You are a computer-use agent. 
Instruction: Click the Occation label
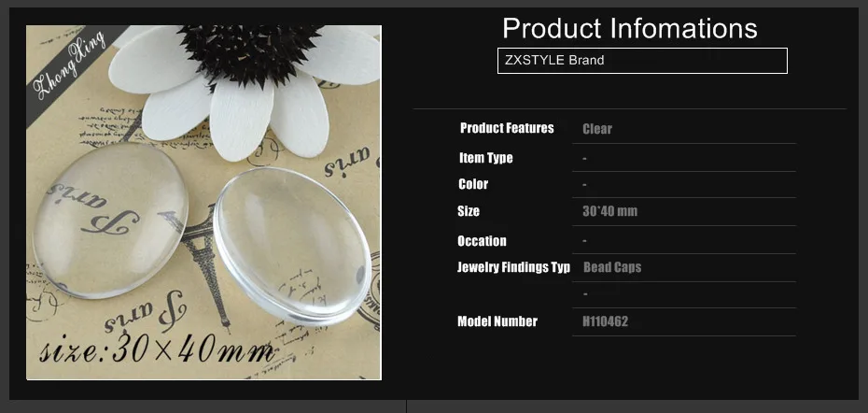tap(482, 241)
